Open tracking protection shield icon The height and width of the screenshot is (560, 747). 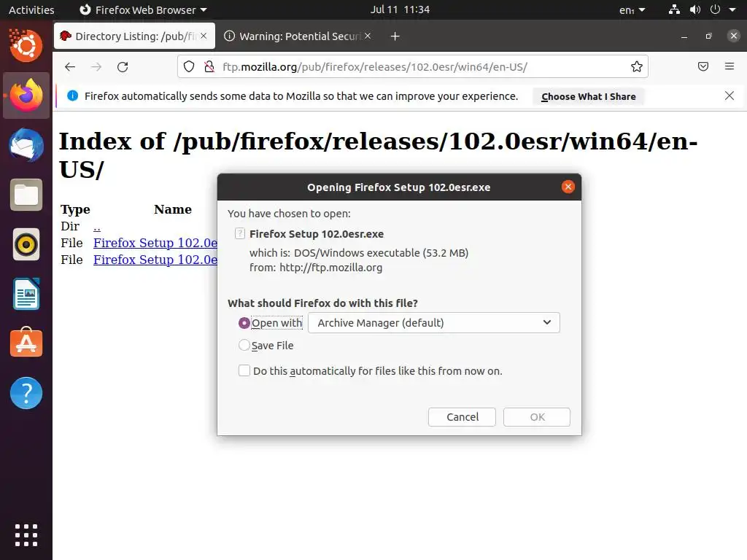189,66
